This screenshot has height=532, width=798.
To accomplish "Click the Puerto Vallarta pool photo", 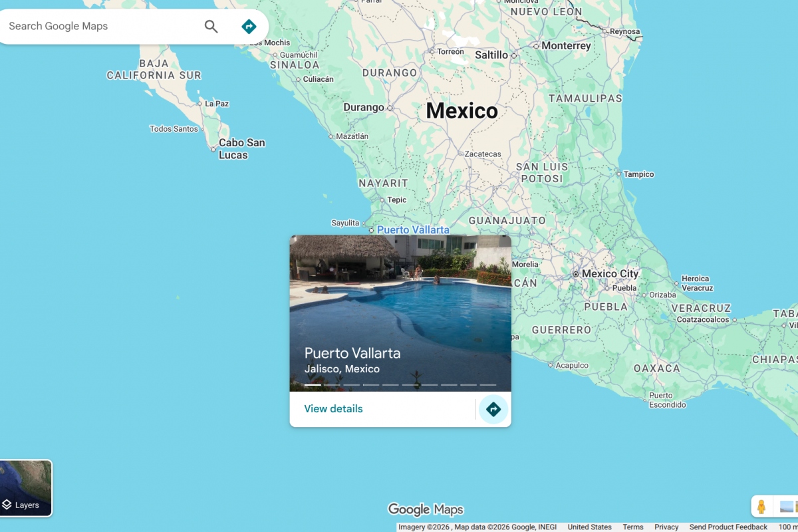I will point(400,299).
